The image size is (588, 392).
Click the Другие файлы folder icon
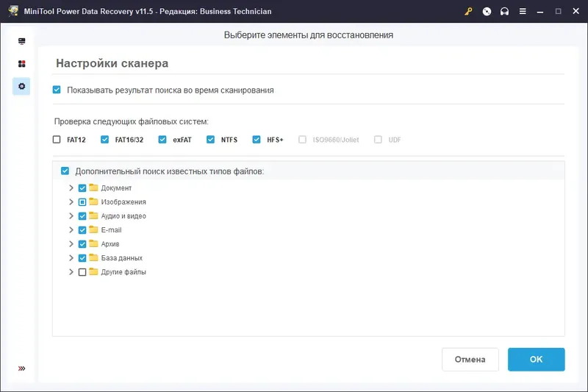[93, 271]
